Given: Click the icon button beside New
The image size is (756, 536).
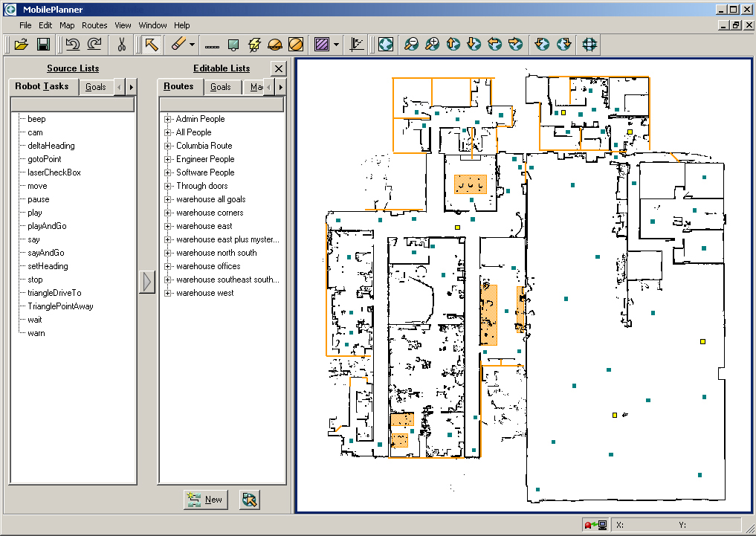Looking at the screenshot, I should [x=249, y=500].
